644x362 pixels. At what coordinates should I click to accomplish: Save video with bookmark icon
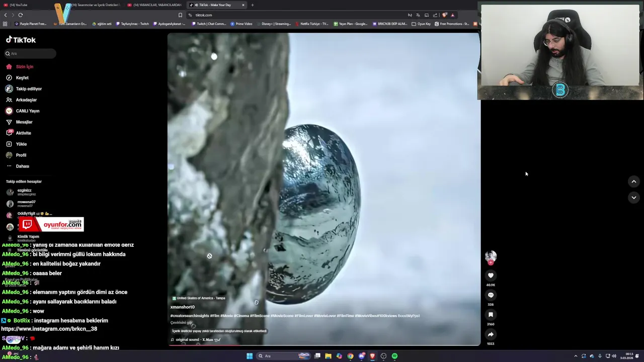click(491, 315)
